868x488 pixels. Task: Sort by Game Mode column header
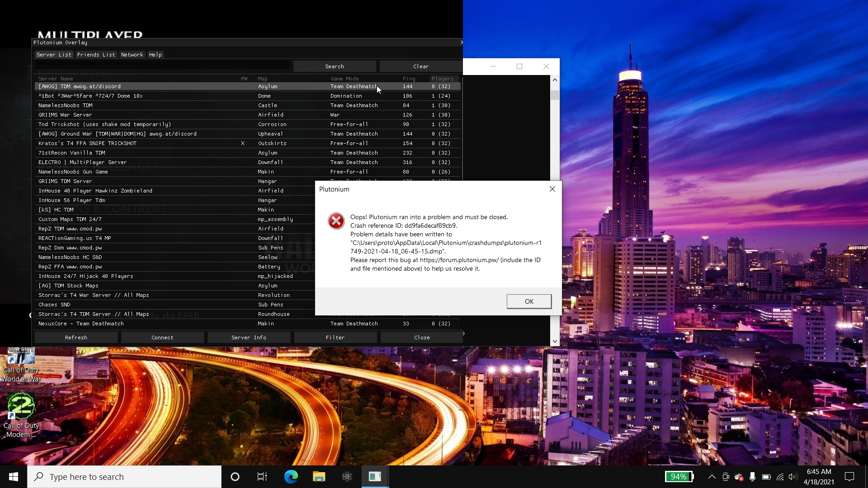point(344,79)
